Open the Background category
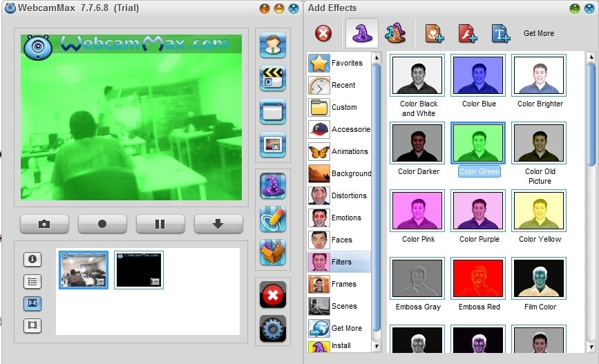This screenshot has height=364, width=599. pos(339,174)
